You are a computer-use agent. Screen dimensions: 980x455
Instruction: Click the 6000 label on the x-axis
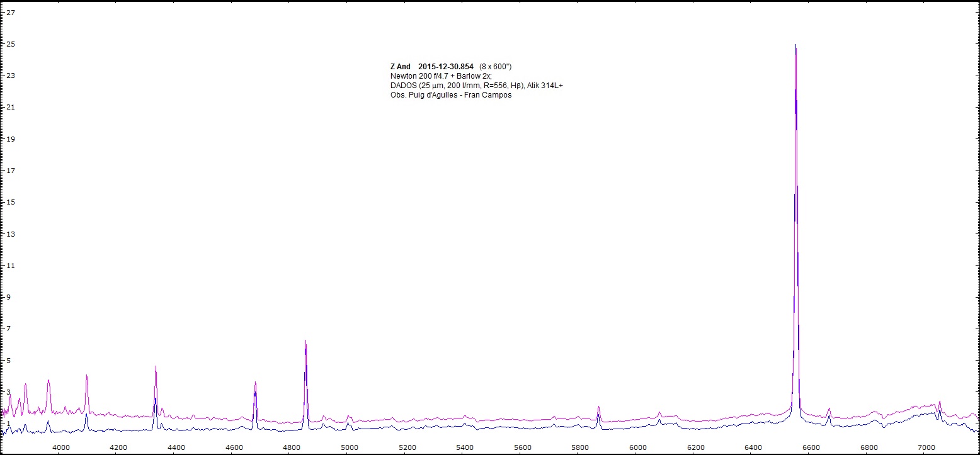click(638, 447)
